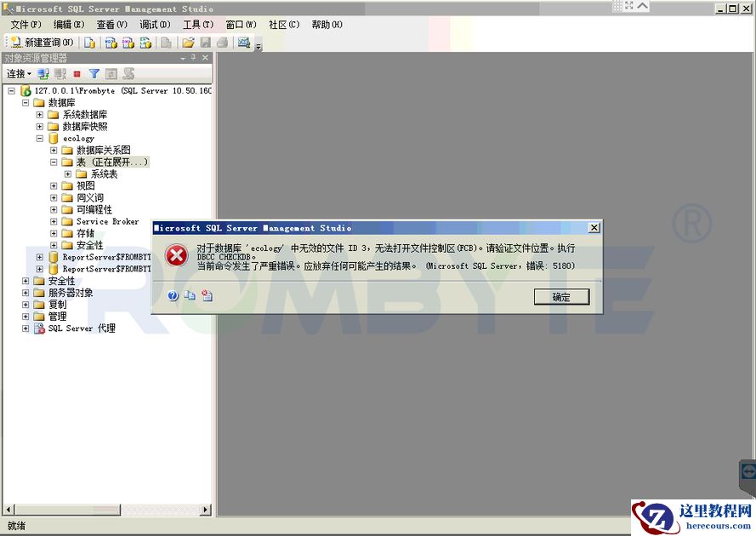Click the 新建查询 (New Query) toolbar button
This screenshot has height=536, width=756.
click(42, 43)
